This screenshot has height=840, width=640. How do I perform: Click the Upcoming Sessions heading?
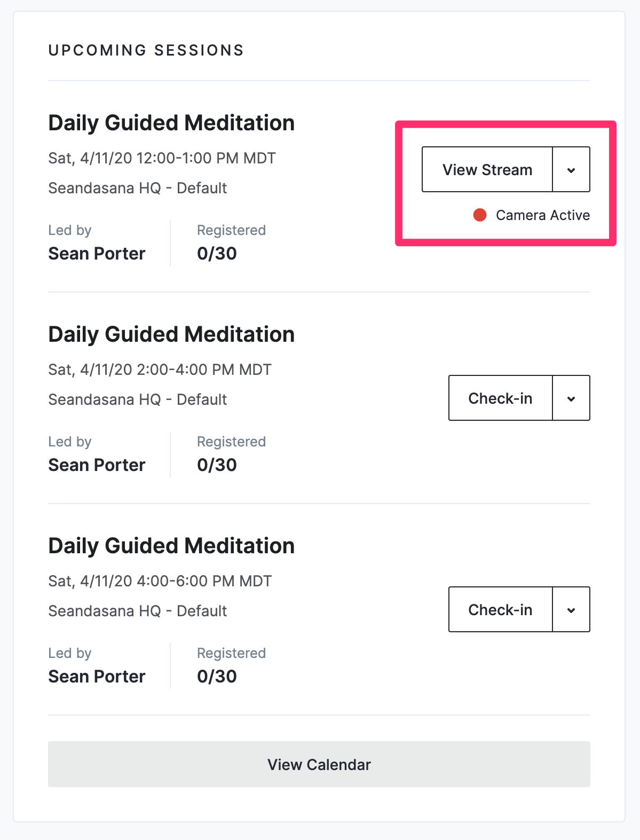coord(146,50)
